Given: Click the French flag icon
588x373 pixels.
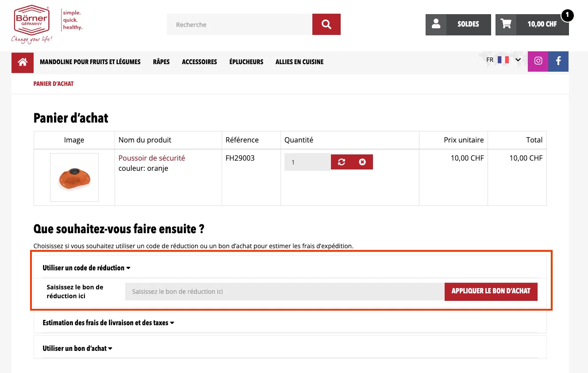Looking at the screenshot, I should [503, 60].
